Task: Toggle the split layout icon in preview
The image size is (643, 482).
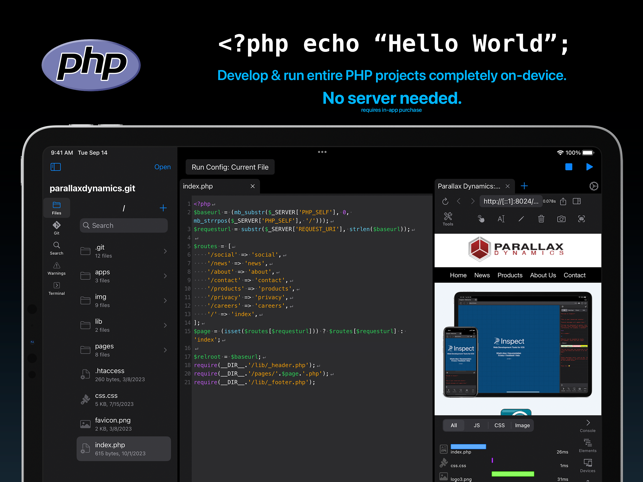Action: (577, 201)
